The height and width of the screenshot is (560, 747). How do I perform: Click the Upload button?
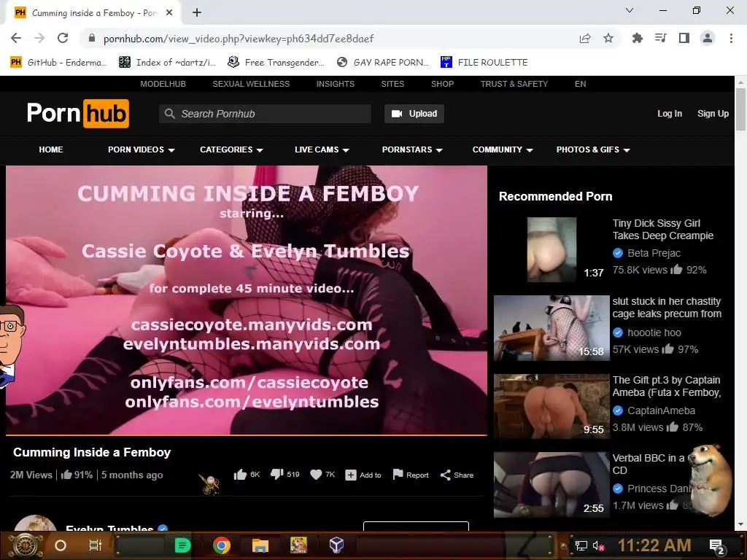414,114
